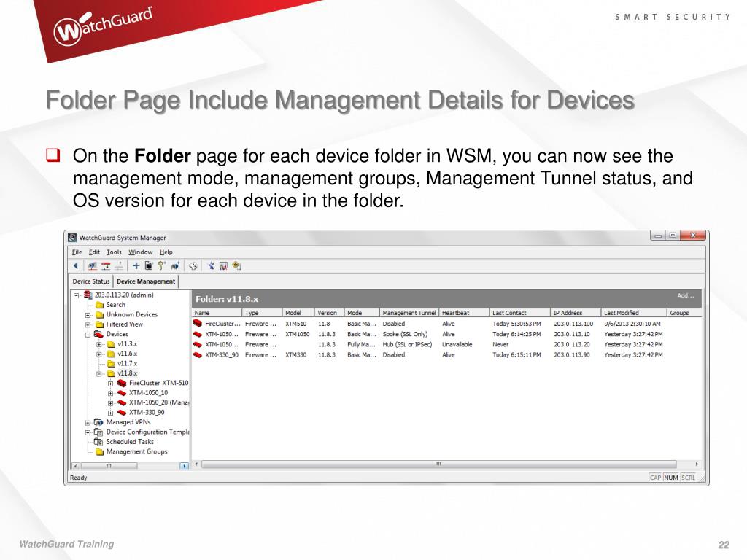Click the blue device-with-plus toolbar icon
Image resolution: width=747 pixels, height=560 pixels.
click(175, 265)
